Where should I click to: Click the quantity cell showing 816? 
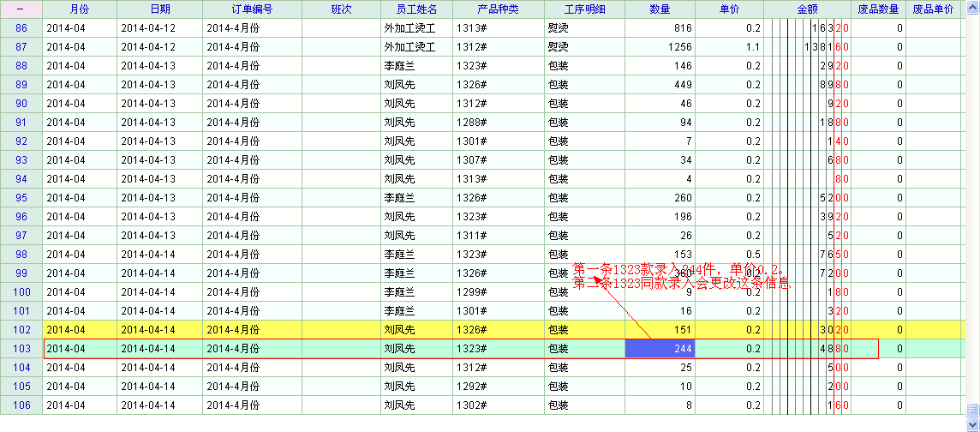pos(660,28)
